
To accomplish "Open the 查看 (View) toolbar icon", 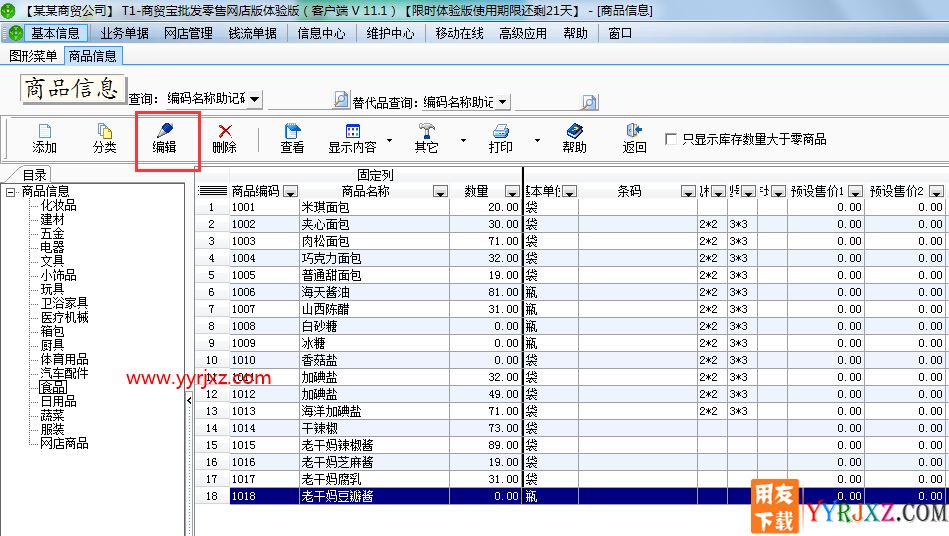I will pos(292,131).
